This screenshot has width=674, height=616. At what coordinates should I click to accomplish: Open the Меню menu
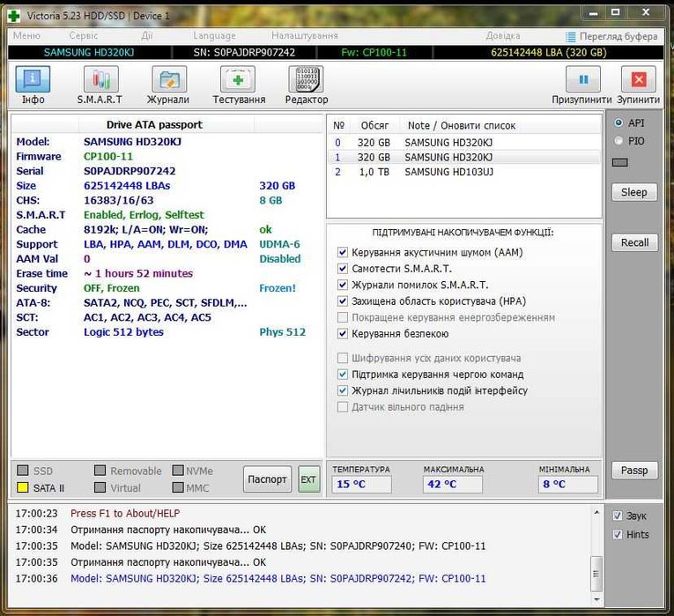(26, 36)
